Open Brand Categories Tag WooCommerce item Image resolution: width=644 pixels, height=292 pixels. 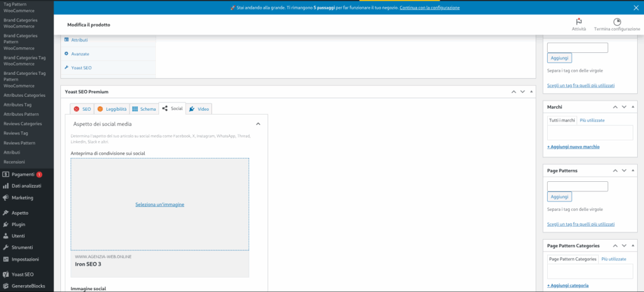pos(25,61)
